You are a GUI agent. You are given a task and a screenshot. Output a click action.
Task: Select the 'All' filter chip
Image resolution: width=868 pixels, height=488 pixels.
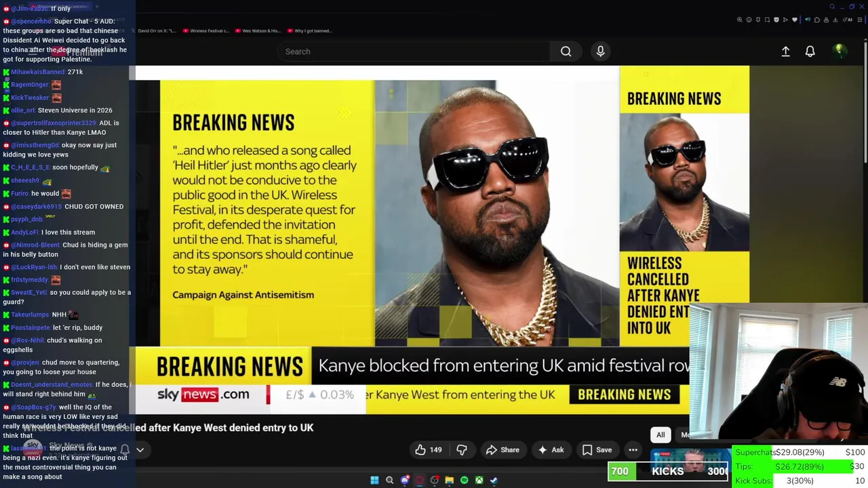click(660, 435)
